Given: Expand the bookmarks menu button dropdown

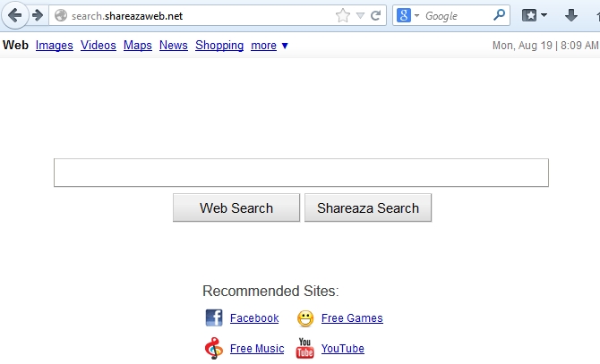Looking at the screenshot, I should pos(544,15).
